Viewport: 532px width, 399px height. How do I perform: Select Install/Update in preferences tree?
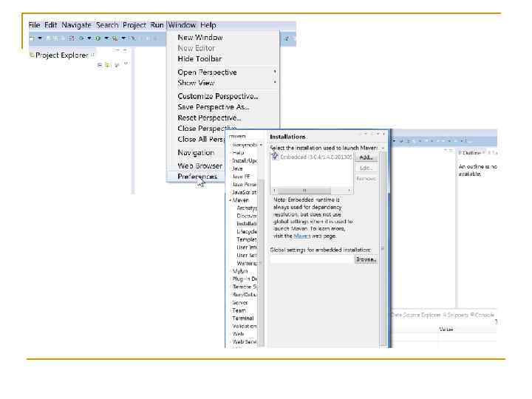[x=245, y=160]
